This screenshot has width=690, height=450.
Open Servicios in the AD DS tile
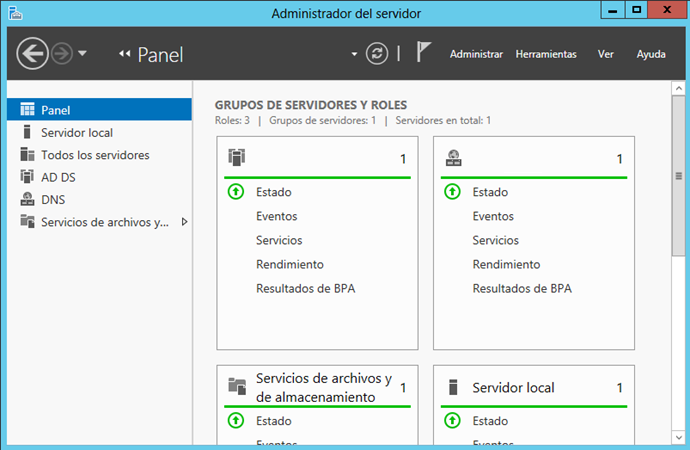[279, 241]
